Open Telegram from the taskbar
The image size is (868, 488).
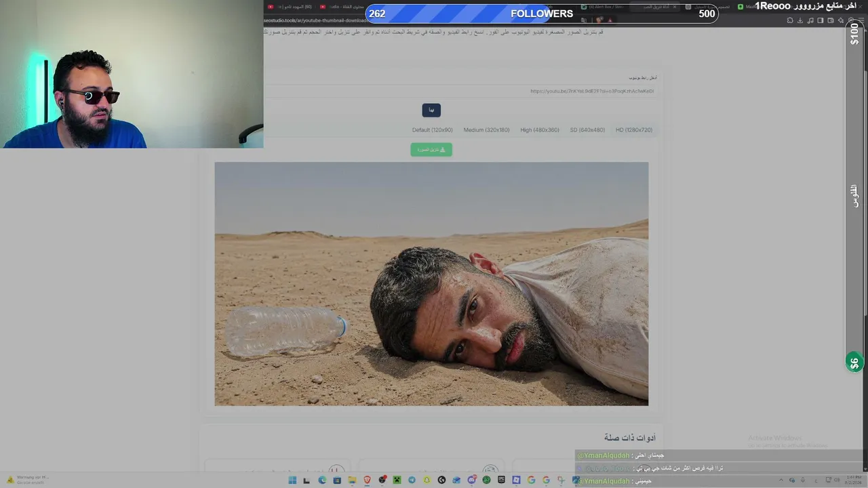click(x=412, y=481)
